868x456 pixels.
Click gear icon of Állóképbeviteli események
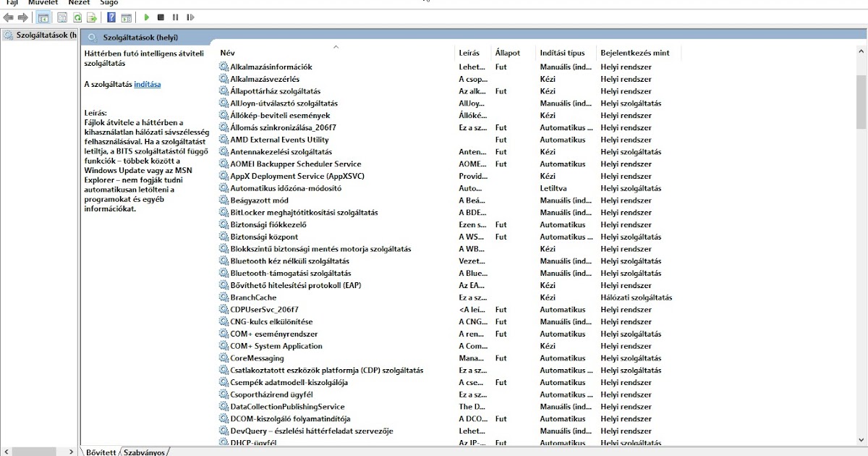click(224, 115)
